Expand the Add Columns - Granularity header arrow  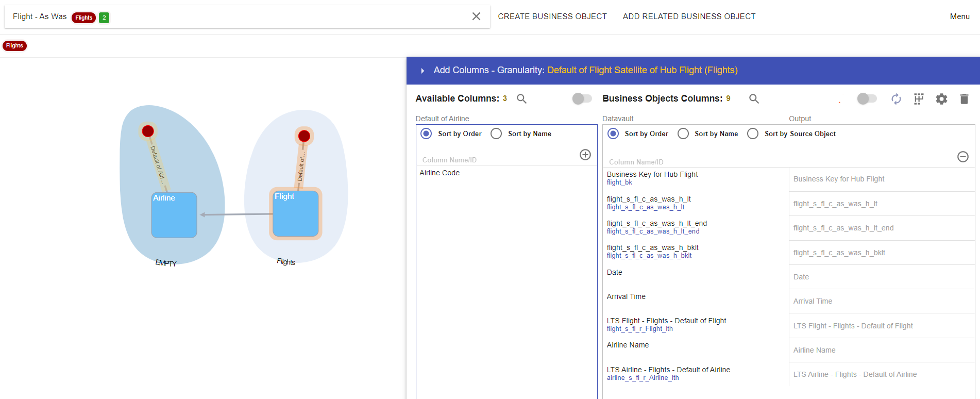(423, 71)
